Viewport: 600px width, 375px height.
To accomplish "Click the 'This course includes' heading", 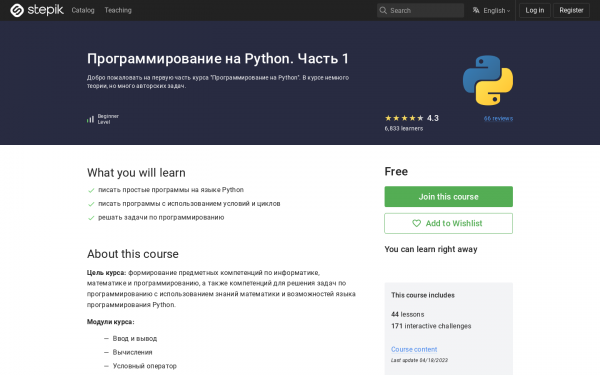I will tap(423, 295).
